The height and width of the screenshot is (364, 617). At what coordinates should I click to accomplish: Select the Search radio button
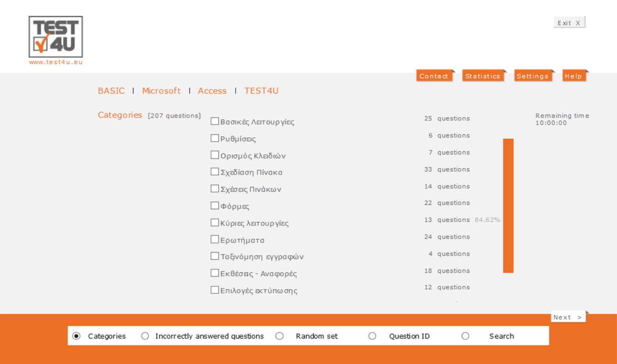click(x=465, y=336)
